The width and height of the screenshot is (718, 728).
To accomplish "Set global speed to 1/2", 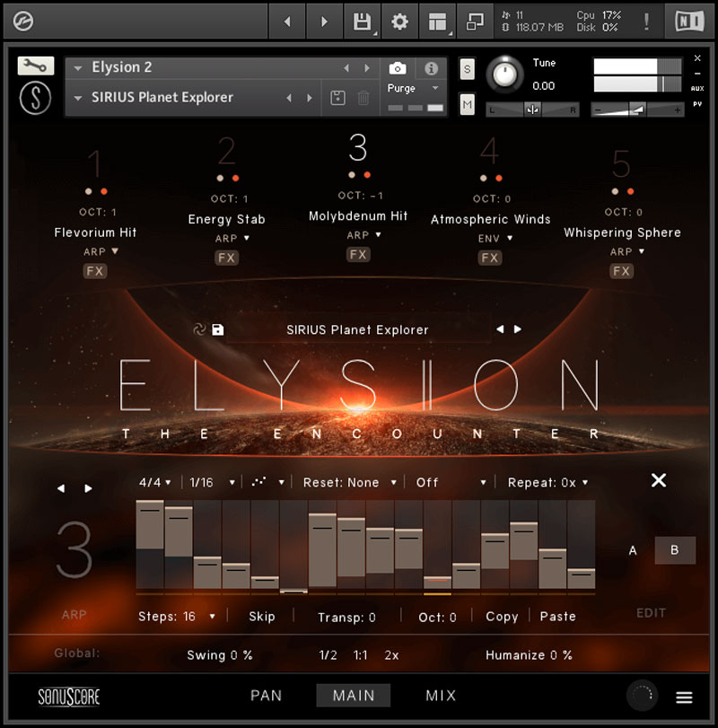I will click(328, 655).
